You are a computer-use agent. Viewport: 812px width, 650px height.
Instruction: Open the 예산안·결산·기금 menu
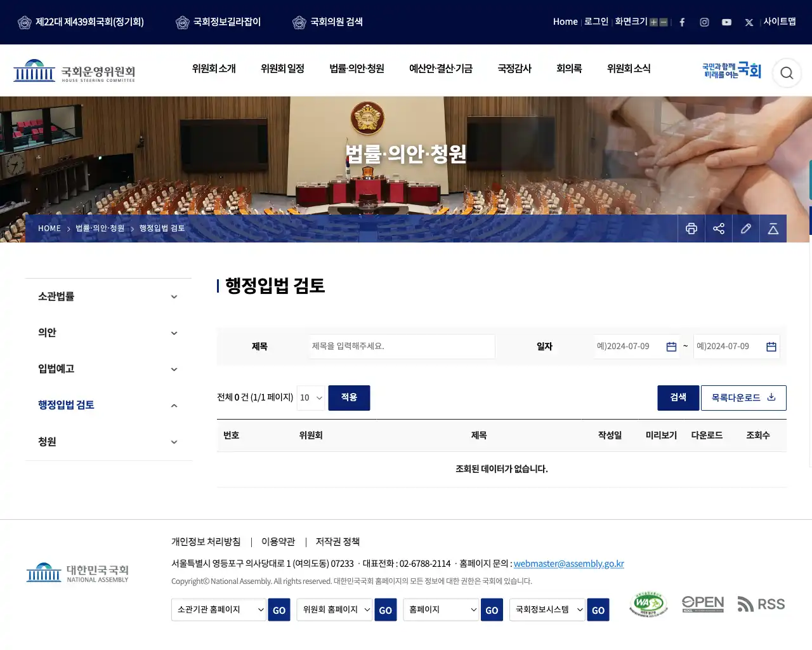click(441, 69)
